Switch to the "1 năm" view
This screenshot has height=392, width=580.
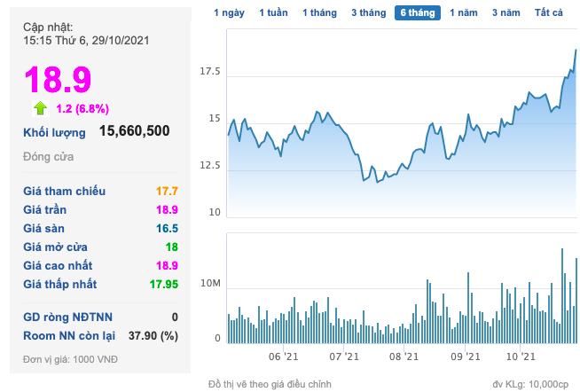click(x=464, y=13)
